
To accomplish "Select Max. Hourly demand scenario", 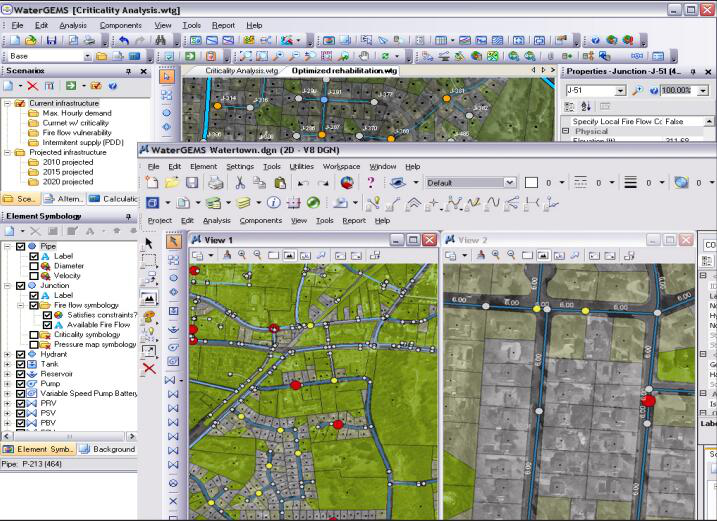I will pyautogui.click(x=77, y=113).
